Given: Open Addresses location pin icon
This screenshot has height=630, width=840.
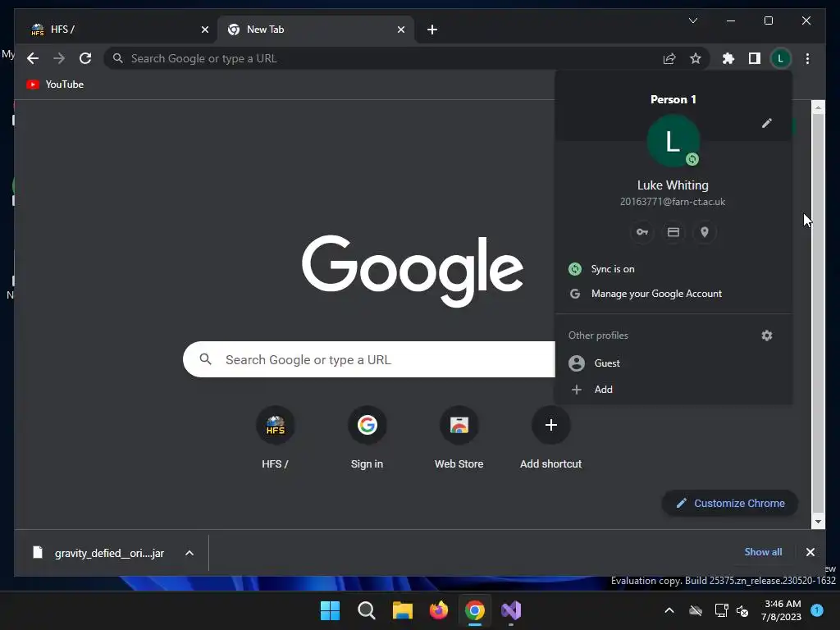Looking at the screenshot, I should [705, 232].
